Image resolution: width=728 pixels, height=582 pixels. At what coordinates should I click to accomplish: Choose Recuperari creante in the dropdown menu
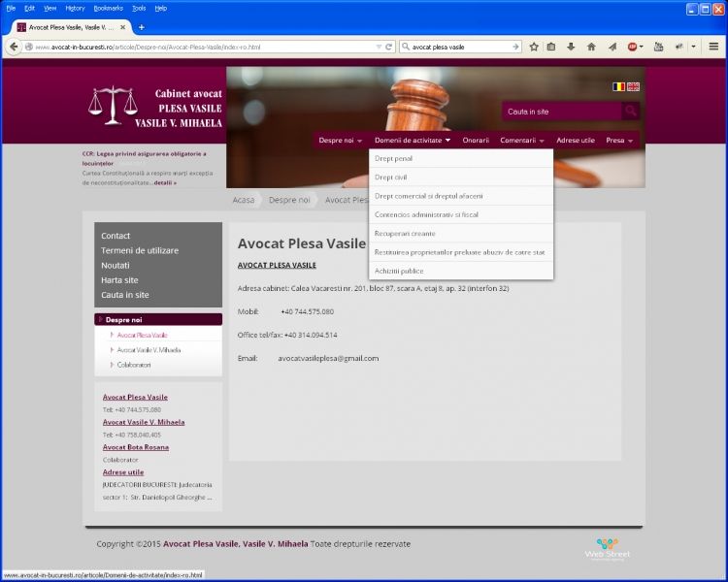click(405, 234)
